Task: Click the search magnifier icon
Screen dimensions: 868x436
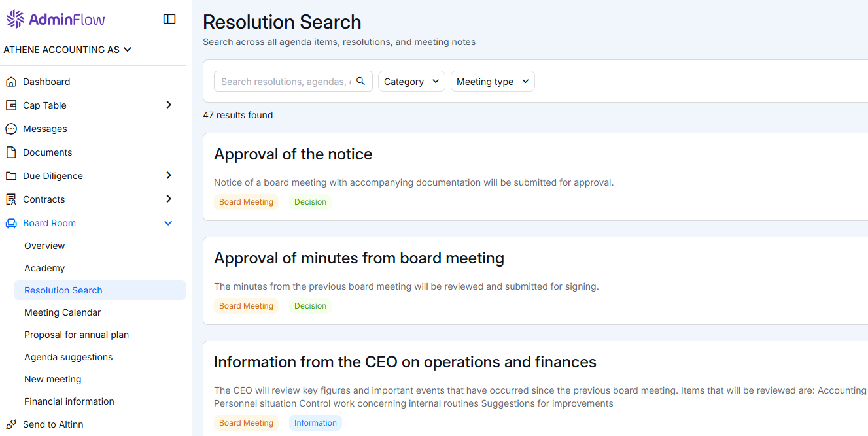Action: [x=360, y=81]
